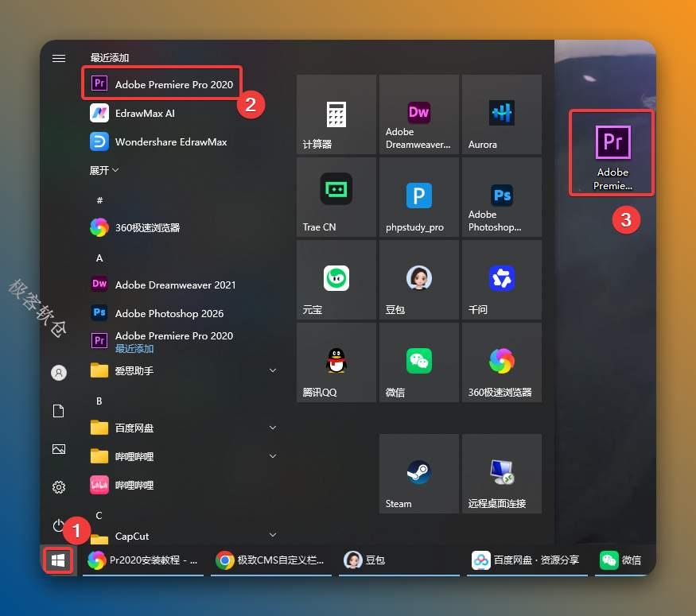Jump to letter index via # header
696x616 pixels.
[100, 200]
